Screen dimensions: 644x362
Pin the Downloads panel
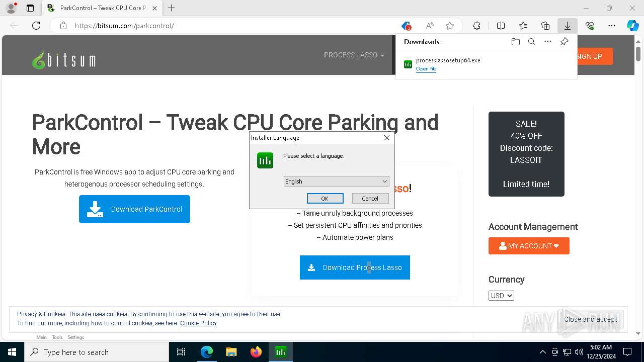pyautogui.click(x=564, y=42)
